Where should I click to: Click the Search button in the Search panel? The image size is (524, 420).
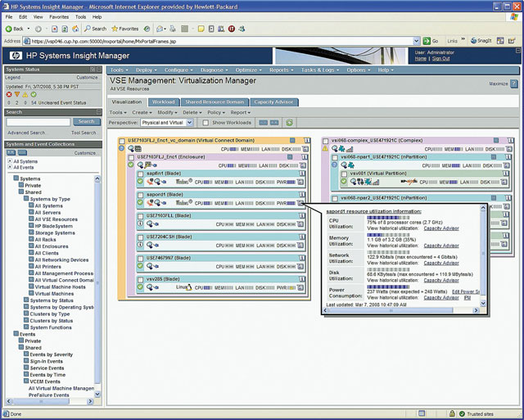pos(87,121)
